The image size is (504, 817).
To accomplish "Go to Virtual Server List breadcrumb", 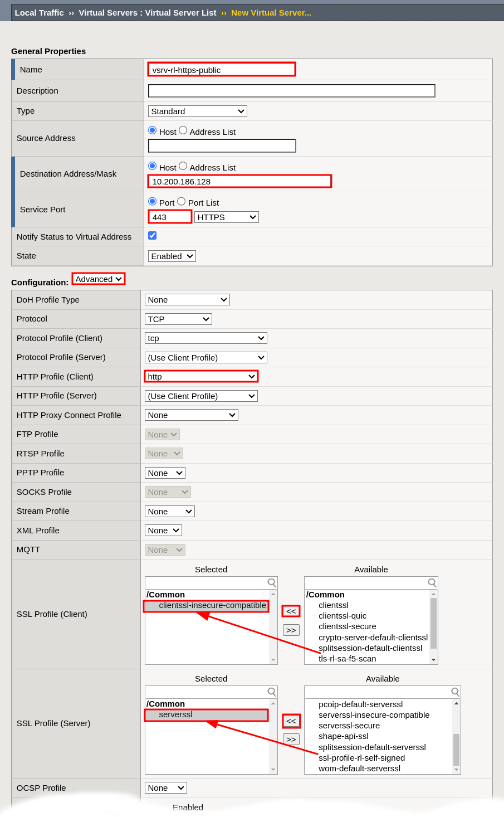I will (x=147, y=13).
